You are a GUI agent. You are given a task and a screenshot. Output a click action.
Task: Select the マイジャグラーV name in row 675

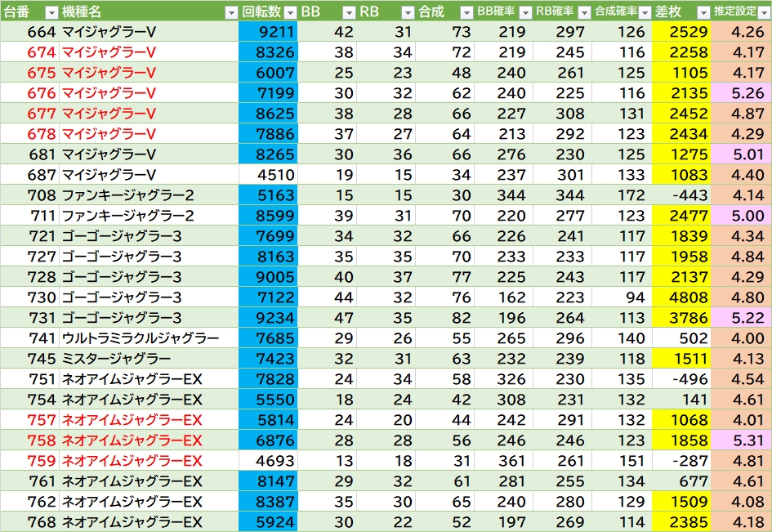pos(149,73)
